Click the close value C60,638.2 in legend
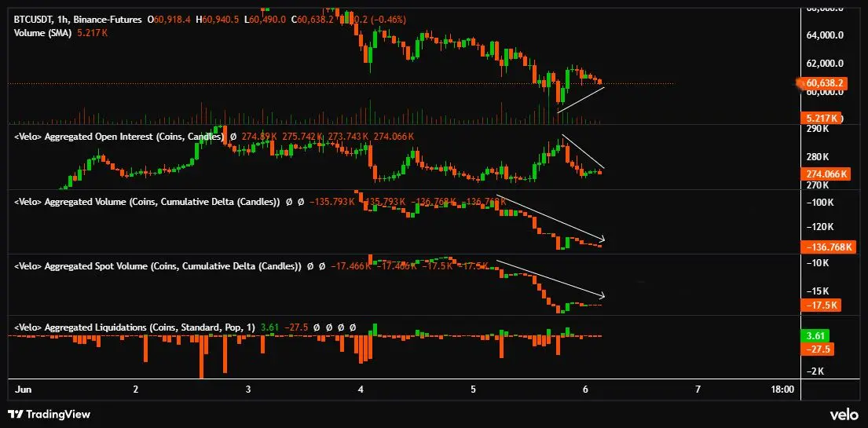Image resolution: width=868 pixels, height=428 pixels. (312, 20)
